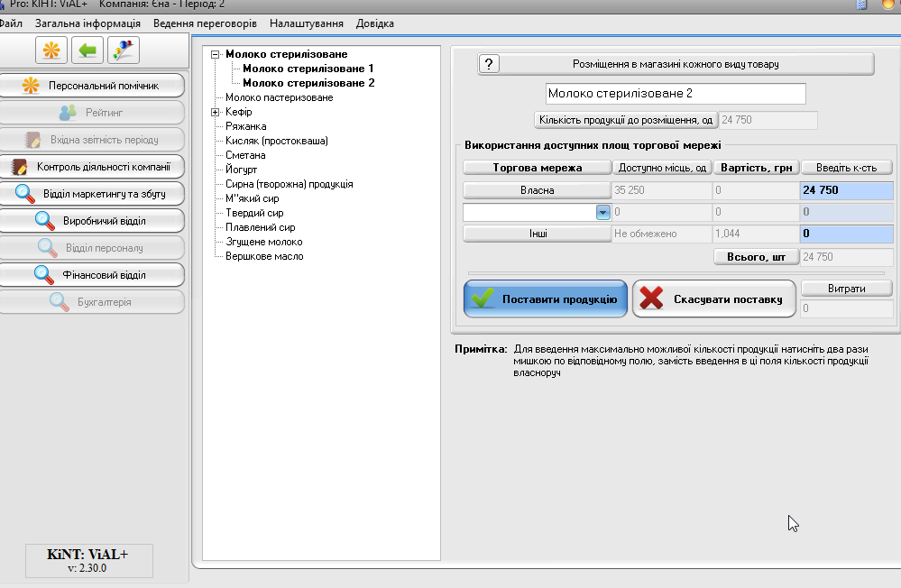Image resolution: width=901 pixels, height=588 pixels.
Task: Click the Власна quantity field 24 750
Action: [x=846, y=190]
